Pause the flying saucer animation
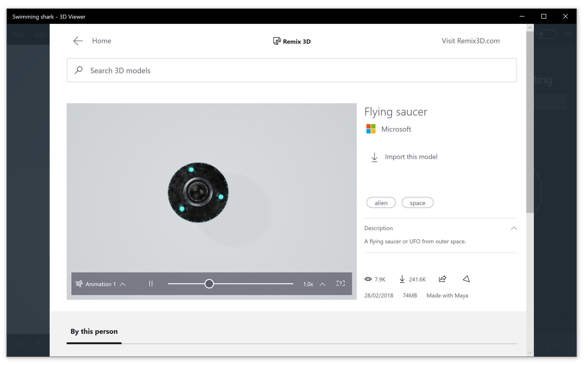This screenshot has width=588, height=365. click(x=151, y=284)
